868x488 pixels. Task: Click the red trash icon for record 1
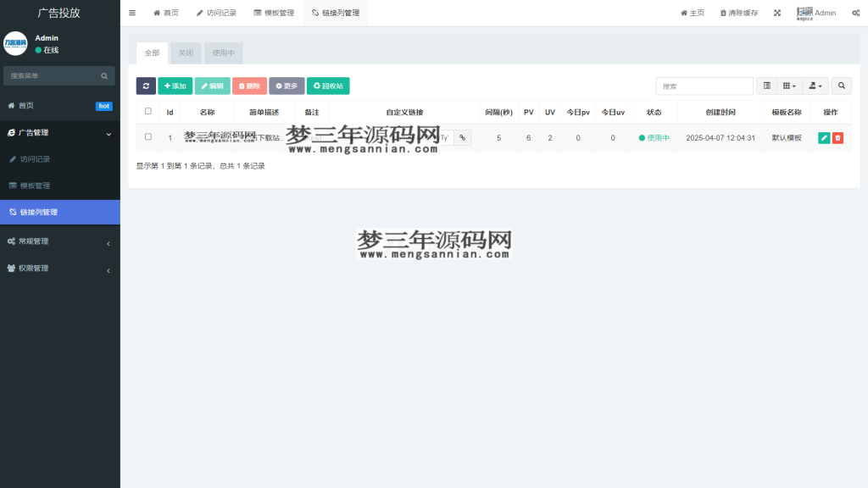pos(837,137)
